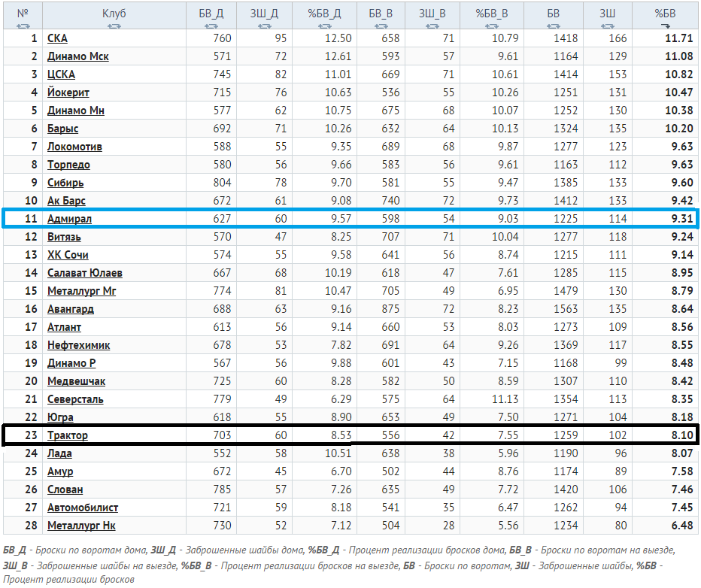Sort by ЗШ_В column arrow icon
The width and height of the screenshot is (701, 588).
tap(432, 26)
